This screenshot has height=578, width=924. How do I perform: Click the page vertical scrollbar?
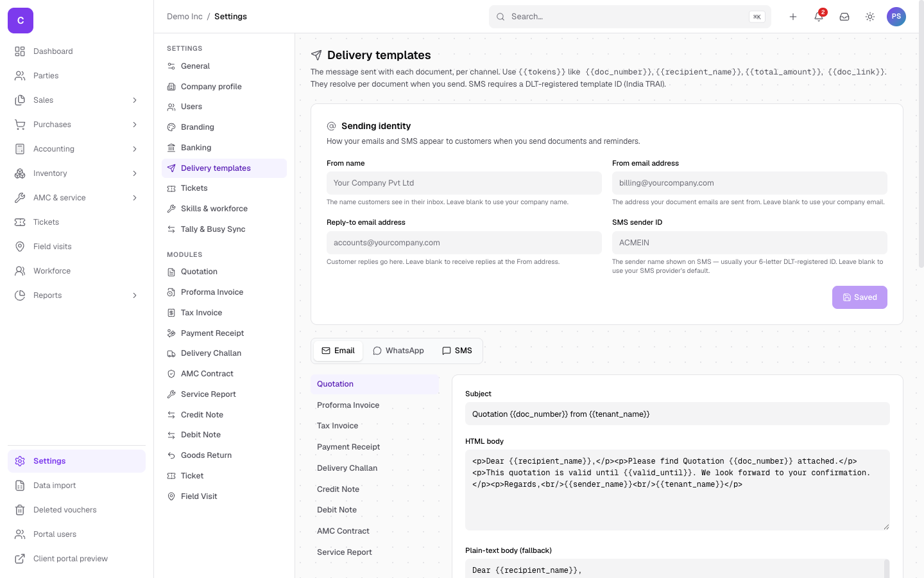click(921, 135)
